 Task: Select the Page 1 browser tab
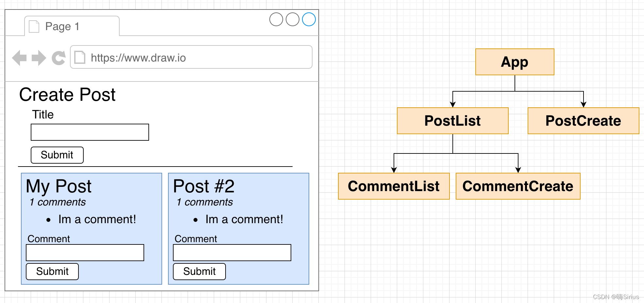point(72,26)
